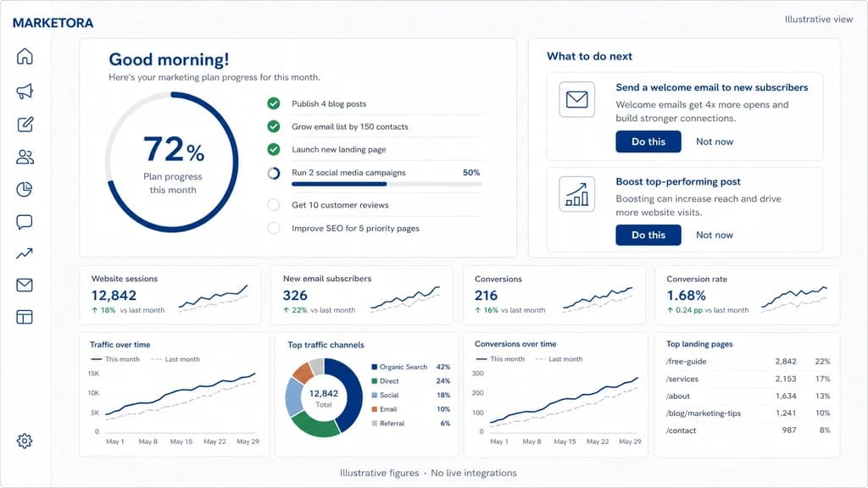
Task: Click the Website sessions 12,842 value
Action: 114,296
